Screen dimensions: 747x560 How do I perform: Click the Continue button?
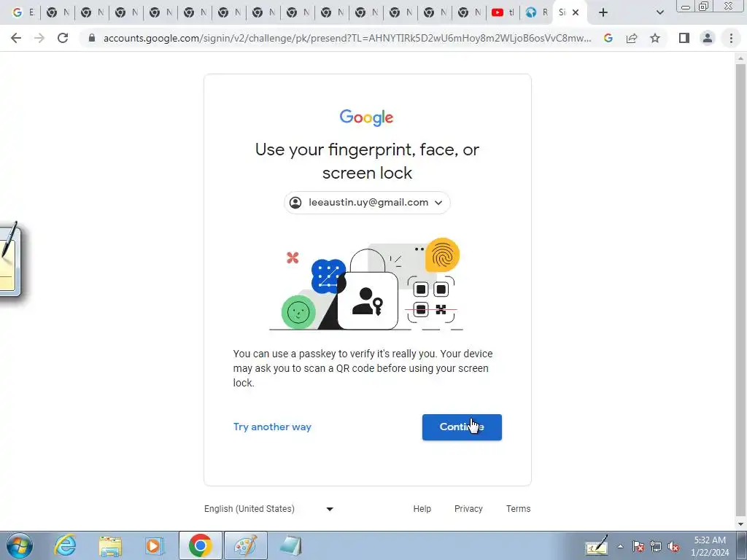coord(462,427)
